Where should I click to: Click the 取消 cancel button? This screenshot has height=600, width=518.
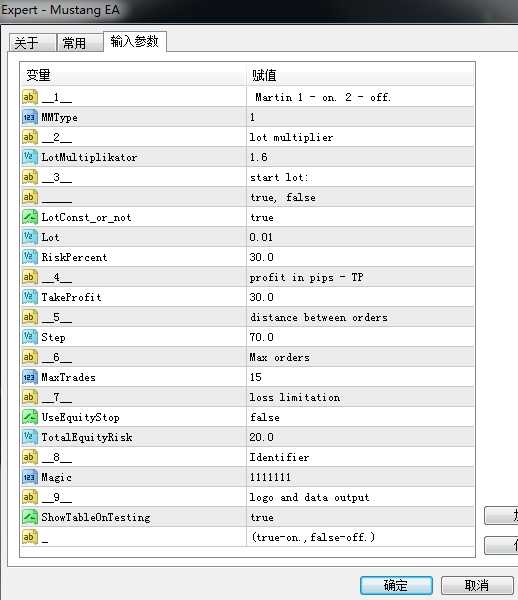[x=477, y=585]
